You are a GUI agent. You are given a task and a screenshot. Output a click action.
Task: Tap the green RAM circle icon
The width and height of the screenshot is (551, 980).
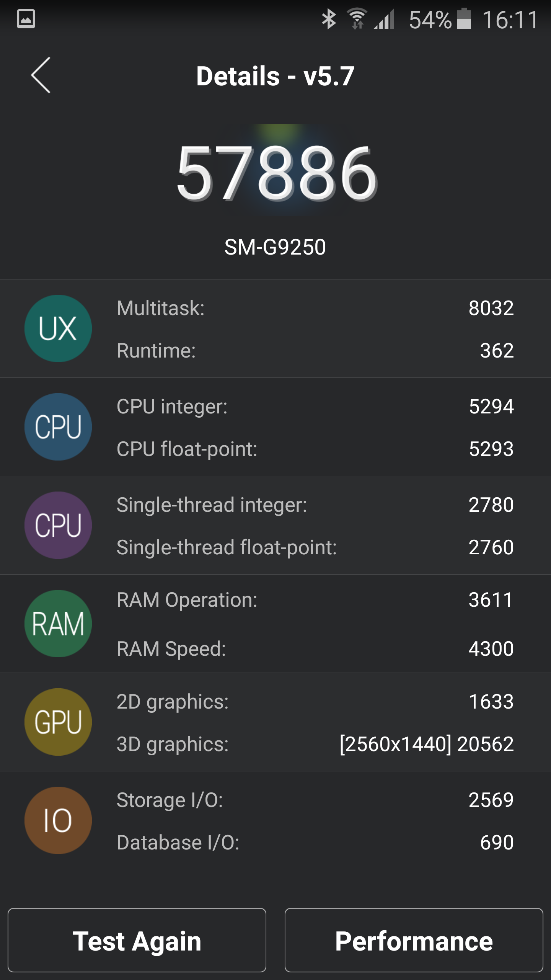click(x=58, y=624)
